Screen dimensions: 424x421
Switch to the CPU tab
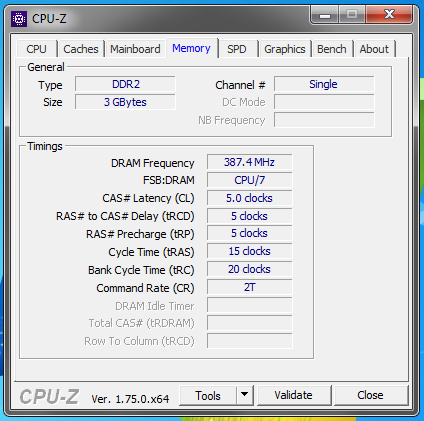tap(36, 49)
